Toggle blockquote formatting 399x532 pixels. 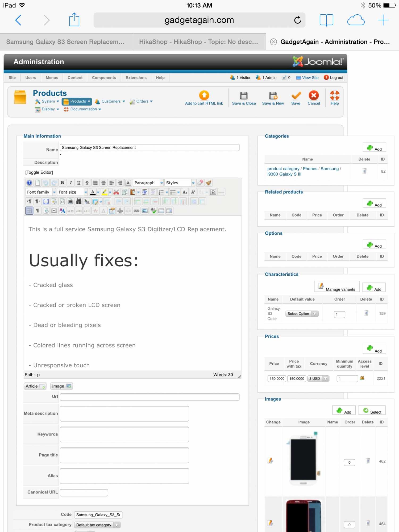tap(128, 183)
